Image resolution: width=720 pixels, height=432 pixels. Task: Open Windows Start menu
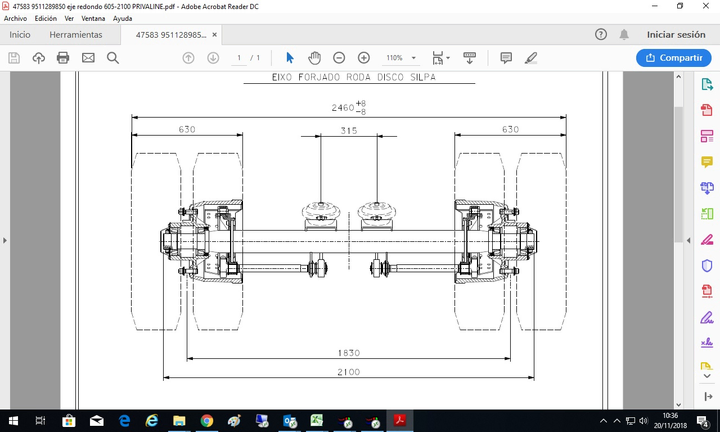(x=14, y=421)
